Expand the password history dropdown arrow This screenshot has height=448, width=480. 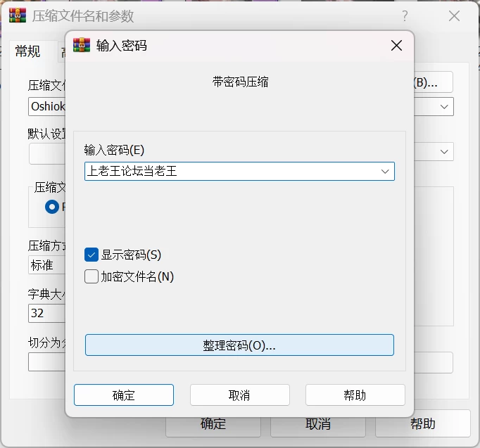click(385, 171)
